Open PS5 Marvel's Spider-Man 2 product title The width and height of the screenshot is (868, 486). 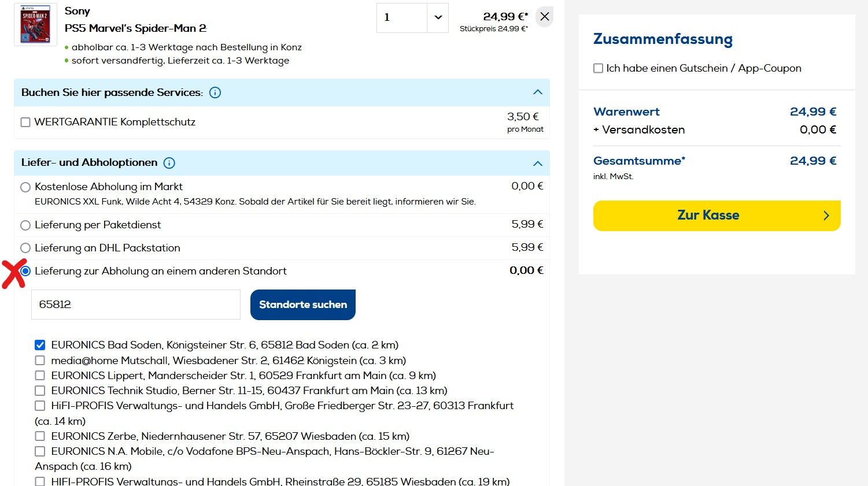coord(135,28)
